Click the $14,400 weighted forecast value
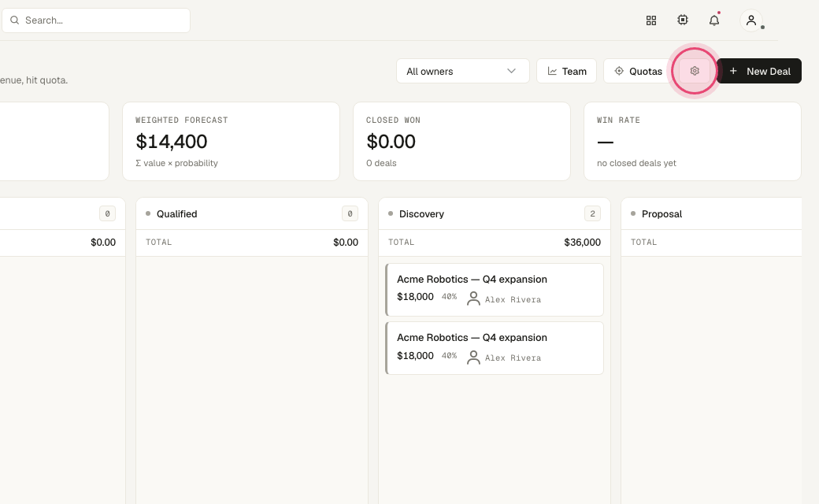The image size is (819, 504). coord(172,142)
